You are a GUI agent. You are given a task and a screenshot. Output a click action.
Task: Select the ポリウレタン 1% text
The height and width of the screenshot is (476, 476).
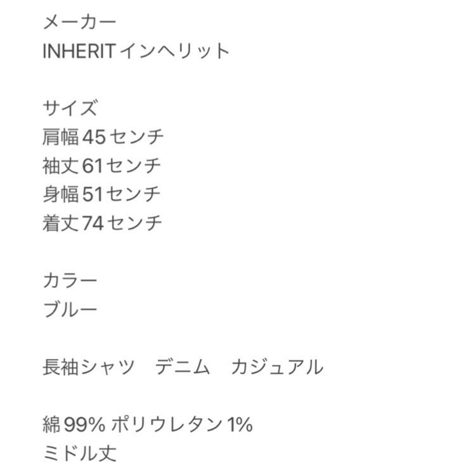(182, 424)
